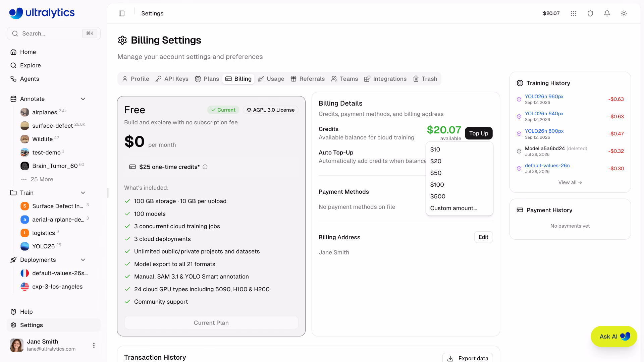Switch to Teams tab
This screenshot has height=362, width=644.
pos(344,79)
